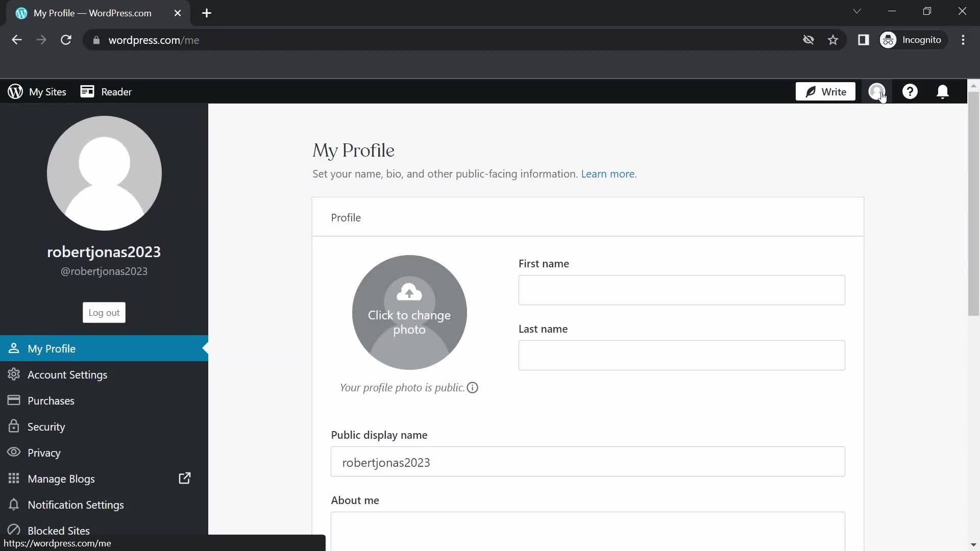This screenshot has height=551, width=980.
Task: Open notifications via the bell icon
Action: pos(942,91)
